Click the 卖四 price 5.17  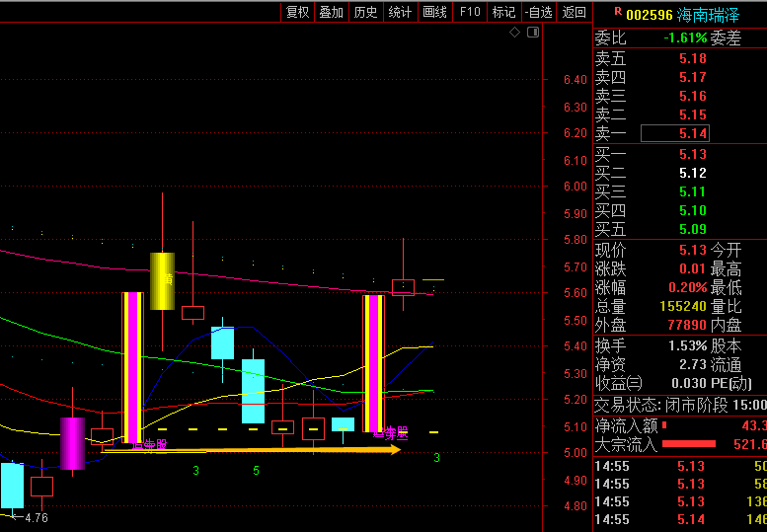pyautogui.click(x=693, y=77)
